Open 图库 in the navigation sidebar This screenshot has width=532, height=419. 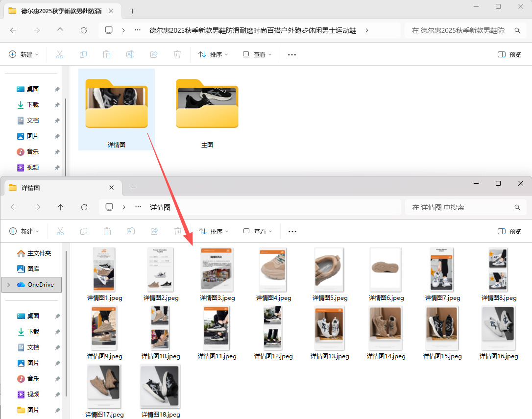[x=33, y=269]
